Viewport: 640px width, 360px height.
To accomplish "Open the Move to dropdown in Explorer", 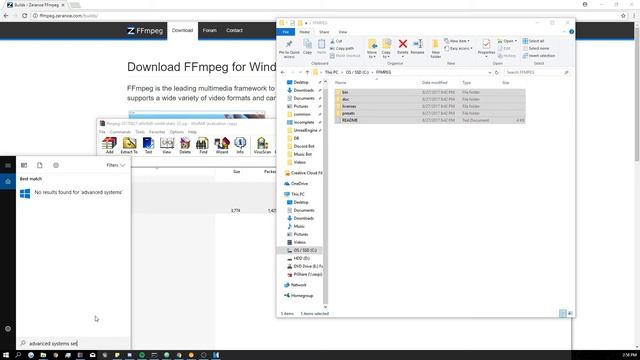I will [x=372, y=49].
